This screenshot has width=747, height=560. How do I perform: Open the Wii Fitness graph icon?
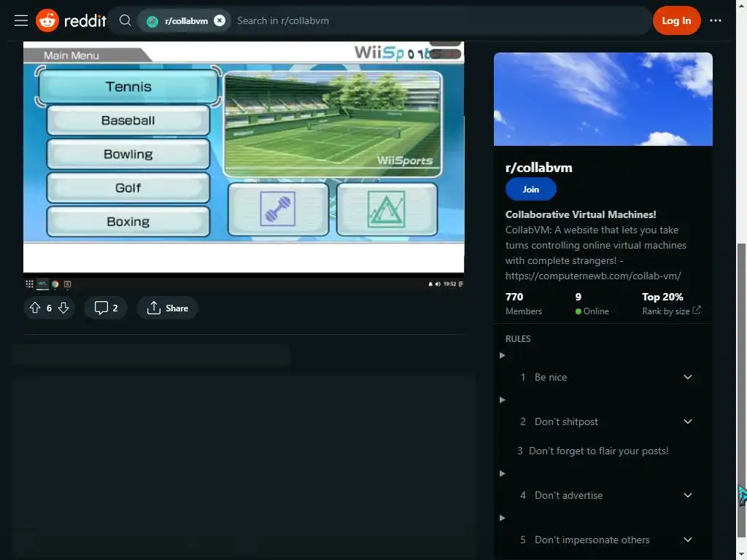pyautogui.click(x=387, y=209)
